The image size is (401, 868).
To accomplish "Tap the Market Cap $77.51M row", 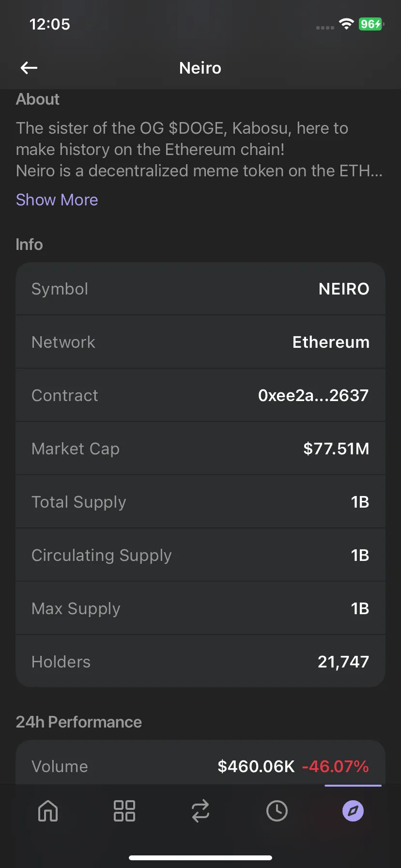I will tap(200, 449).
